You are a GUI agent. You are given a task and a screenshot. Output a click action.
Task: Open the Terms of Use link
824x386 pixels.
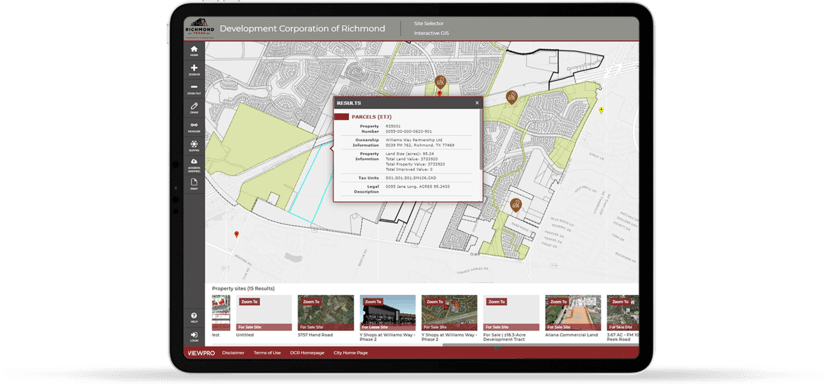pos(267,353)
